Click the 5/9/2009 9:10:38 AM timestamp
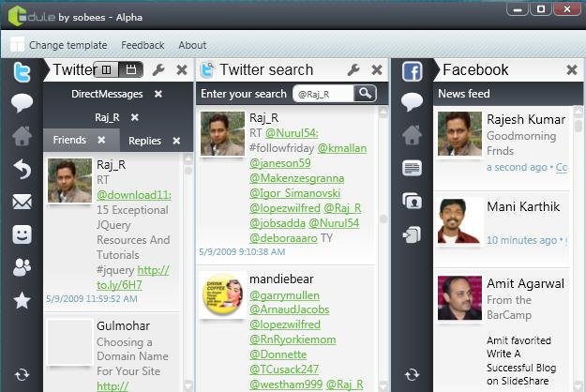Screen dimensions: 586x392 tap(242, 252)
